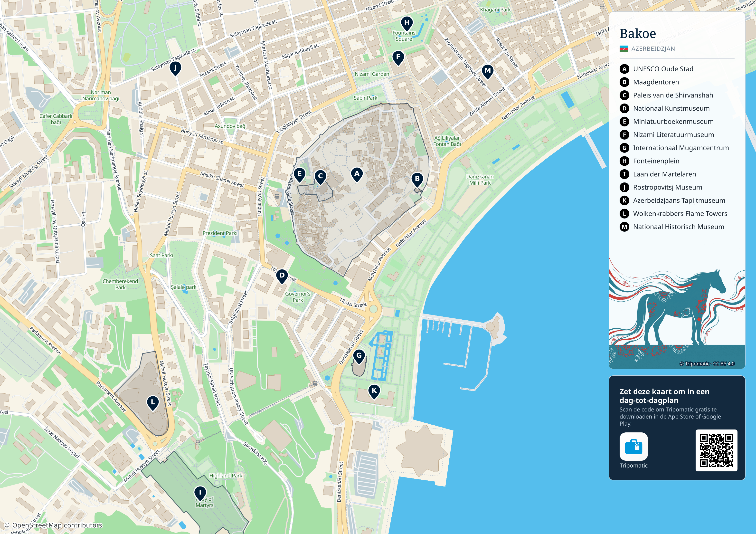Select map pin L on Parlament Avenue
756x534 pixels.
point(153,404)
